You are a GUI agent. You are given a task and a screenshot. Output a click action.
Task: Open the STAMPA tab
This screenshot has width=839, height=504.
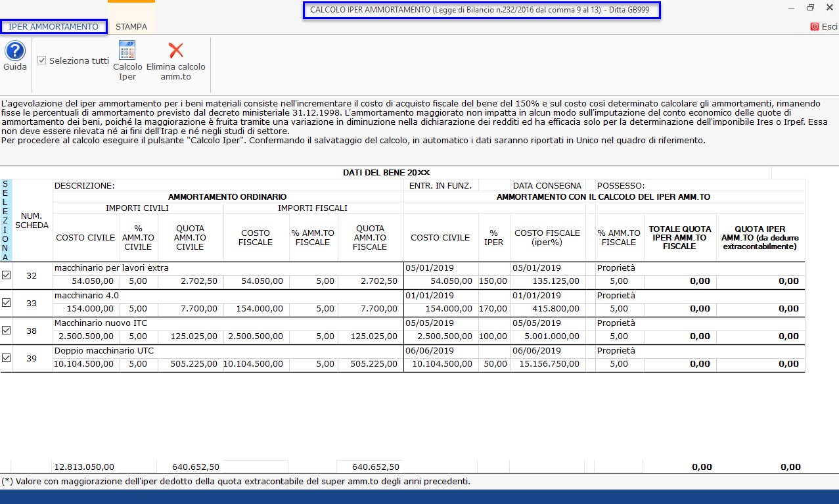[x=131, y=27]
